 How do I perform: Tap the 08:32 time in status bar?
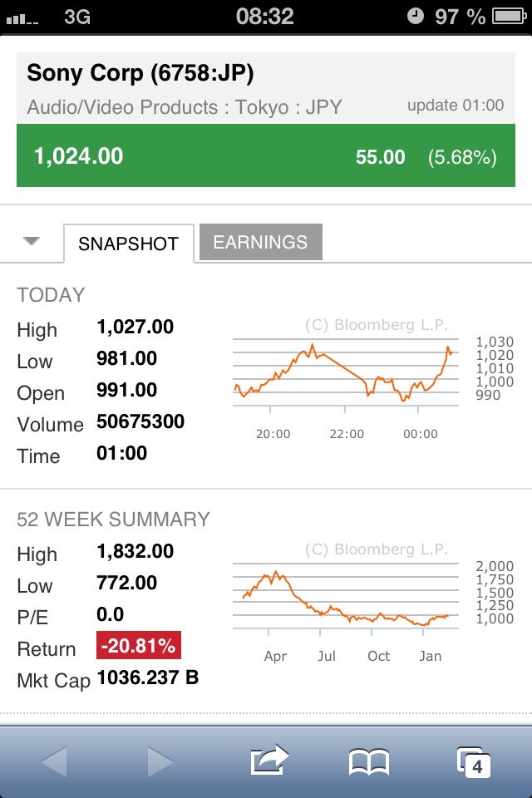tap(264, 16)
